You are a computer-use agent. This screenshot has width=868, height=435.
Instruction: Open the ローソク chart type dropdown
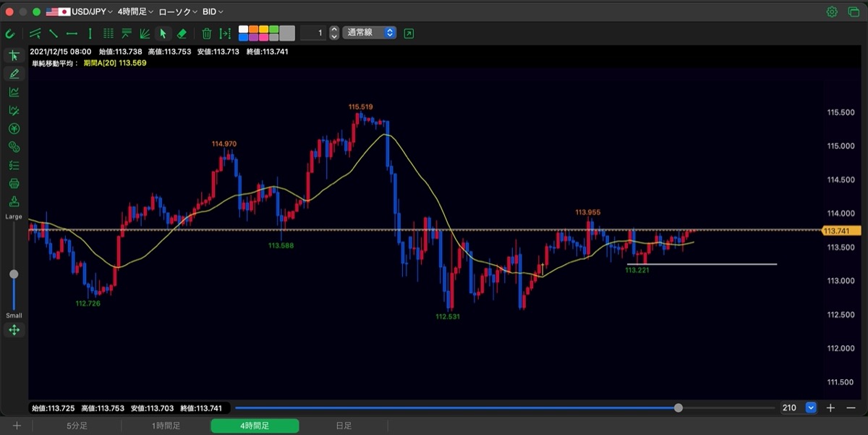(x=178, y=12)
